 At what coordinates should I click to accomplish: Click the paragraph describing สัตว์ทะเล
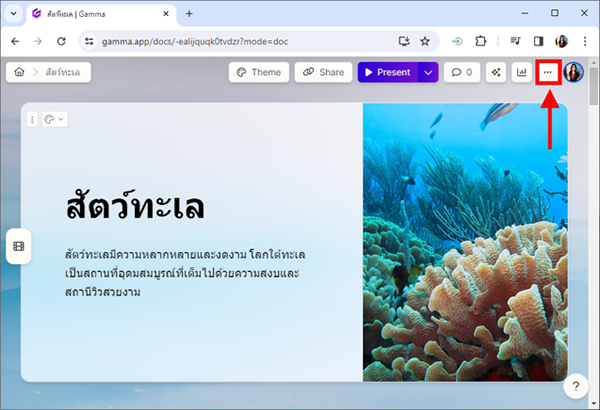[185, 273]
